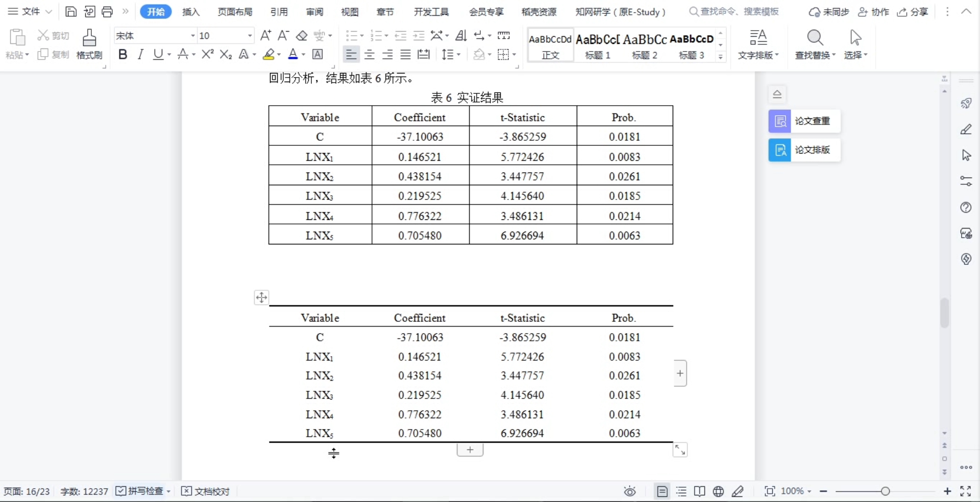Click the Print icon in quick access
Viewport: 980px width, 502px height.
pyautogui.click(x=107, y=12)
